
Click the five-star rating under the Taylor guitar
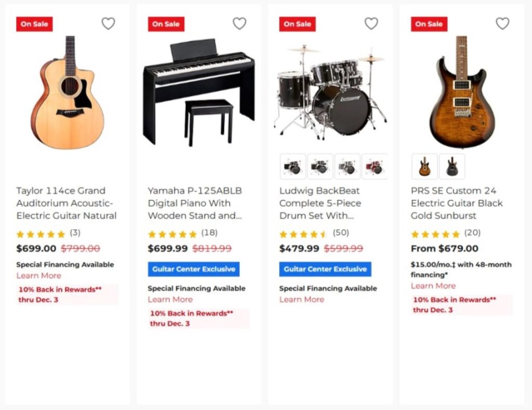tap(41, 233)
